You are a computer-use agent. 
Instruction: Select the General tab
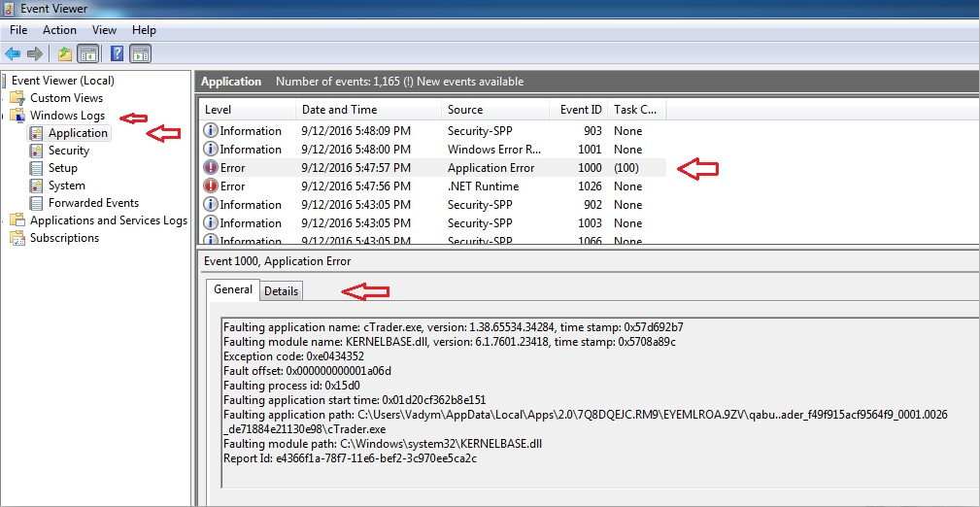click(x=233, y=289)
